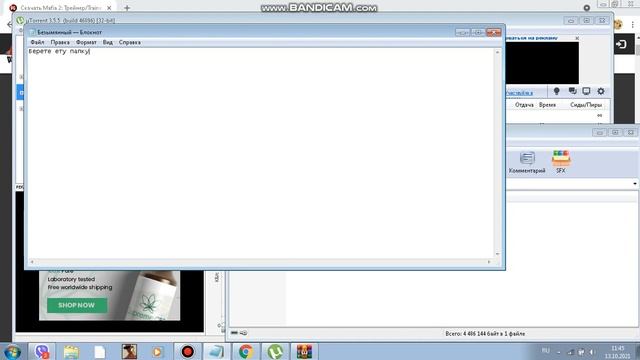Click the Комментарий toolbar icon in WinRAR
The height and width of the screenshot is (360, 640).
click(527, 162)
